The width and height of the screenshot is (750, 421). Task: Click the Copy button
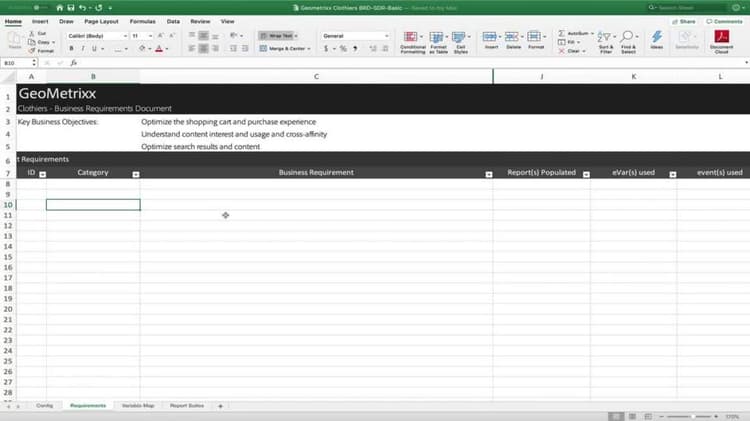41,42
